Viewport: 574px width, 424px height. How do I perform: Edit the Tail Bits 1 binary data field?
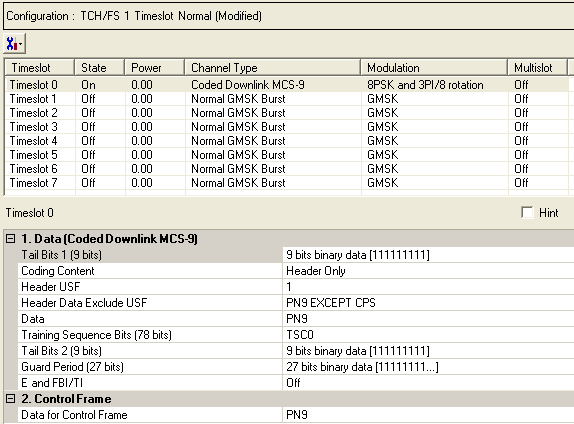pos(428,255)
